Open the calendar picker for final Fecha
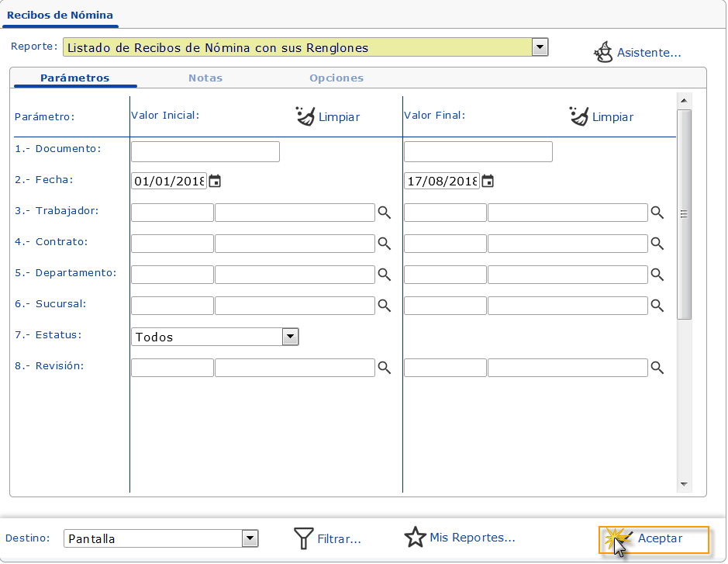728x564 pixels. 488,179
